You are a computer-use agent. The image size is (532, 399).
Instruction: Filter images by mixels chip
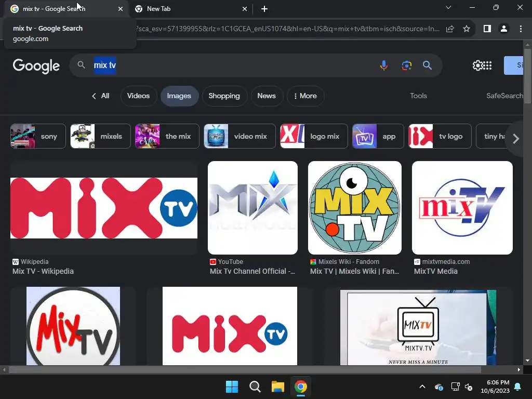pyautogui.click(x=100, y=137)
